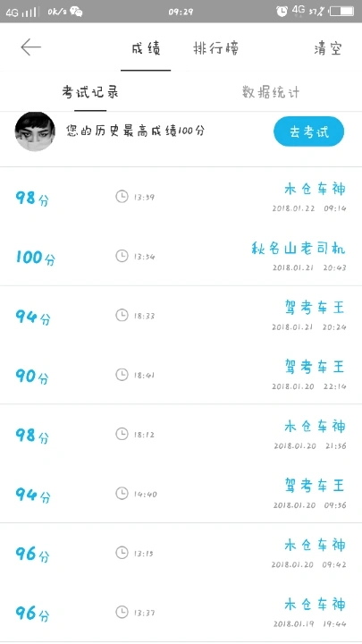Screen dimensions: 362x644
Task: Switch to the 排行榜 tab
Action: [216, 48]
